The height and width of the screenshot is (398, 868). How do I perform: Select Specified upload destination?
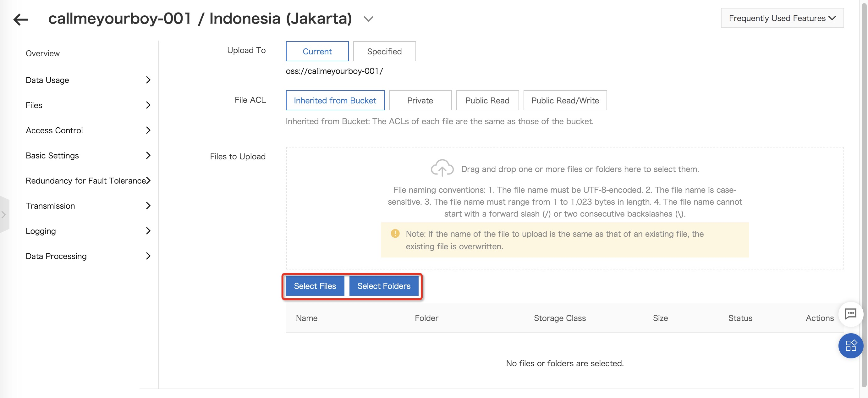pyautogui.click(x=384, y=51)
